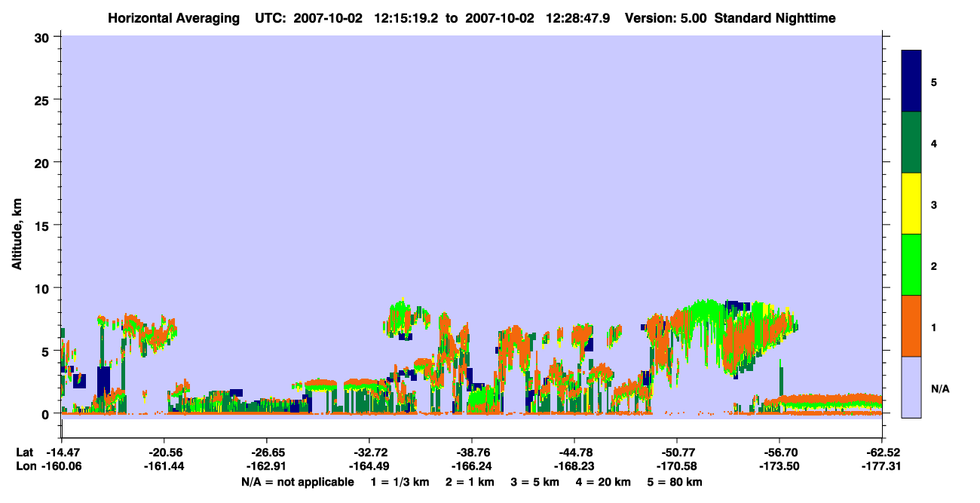
Task: Click the longitude value -170.58
Action: (x=676, y=467)
